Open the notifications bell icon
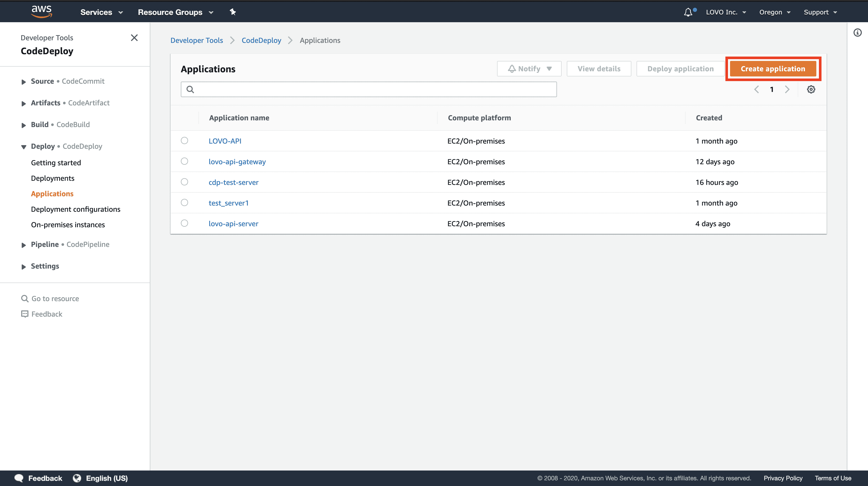This screenshot has width=868, height=486. [688, 12]
